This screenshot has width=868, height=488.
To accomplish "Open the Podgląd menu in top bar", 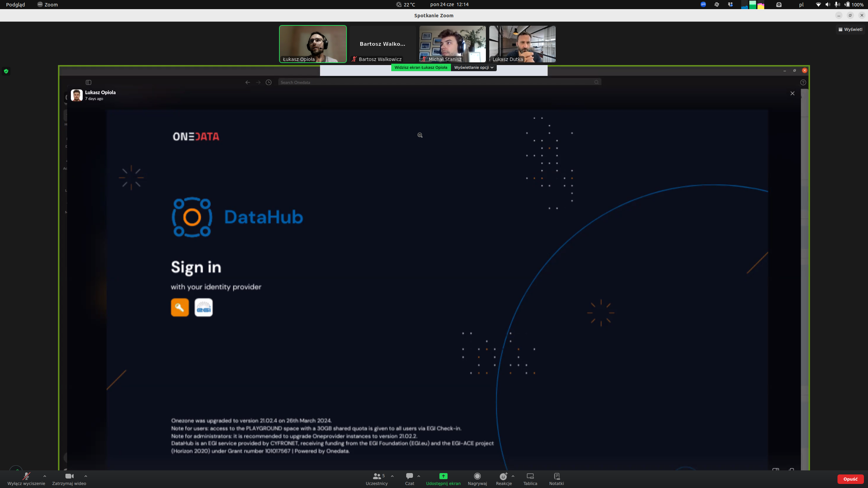I will (x=16, y=4).
